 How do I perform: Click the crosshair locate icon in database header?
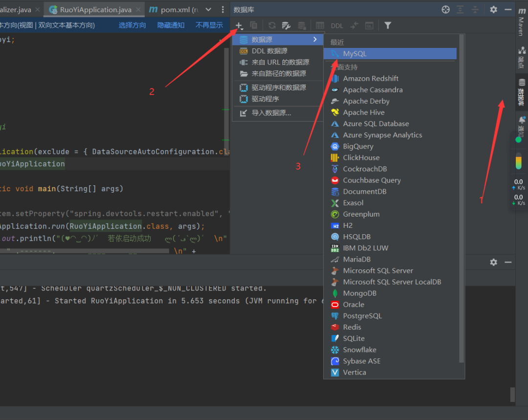[445, 10]
